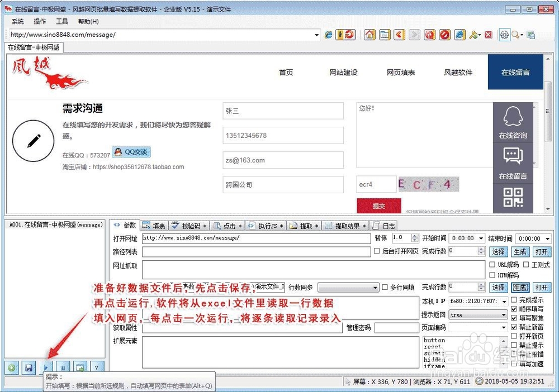Click 生成 button in 行数同步 row
The image size is (559, 392).
click(x=520, y=288)
